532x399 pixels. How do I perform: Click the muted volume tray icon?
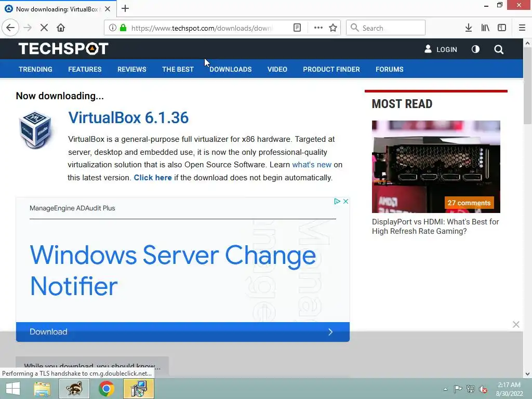pyautogui.click(x=483, y=389)
